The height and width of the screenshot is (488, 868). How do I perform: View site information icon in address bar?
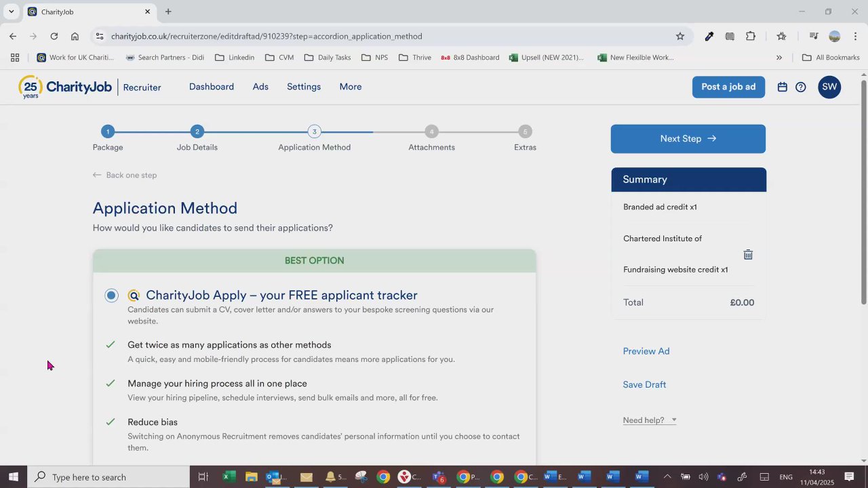100,37
